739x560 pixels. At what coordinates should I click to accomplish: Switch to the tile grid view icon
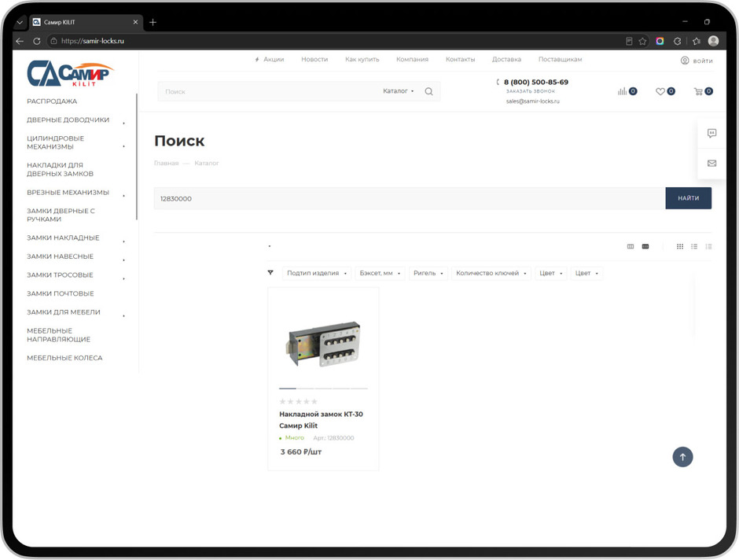pos(679,246)
